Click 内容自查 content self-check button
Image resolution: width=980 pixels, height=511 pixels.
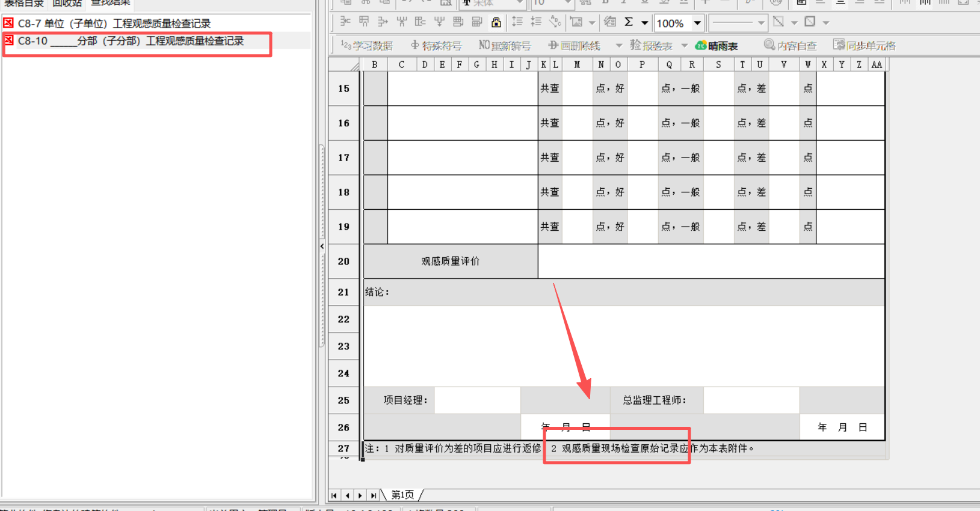[790, 46]
